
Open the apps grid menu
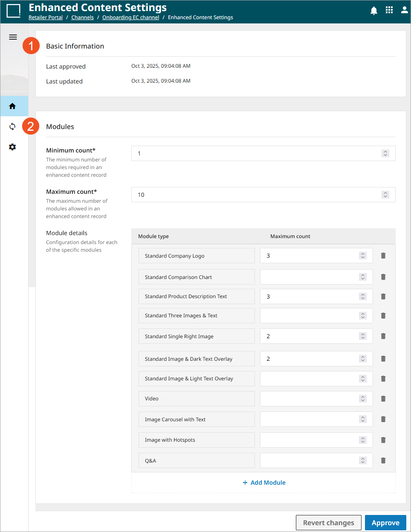pos(389,10)
